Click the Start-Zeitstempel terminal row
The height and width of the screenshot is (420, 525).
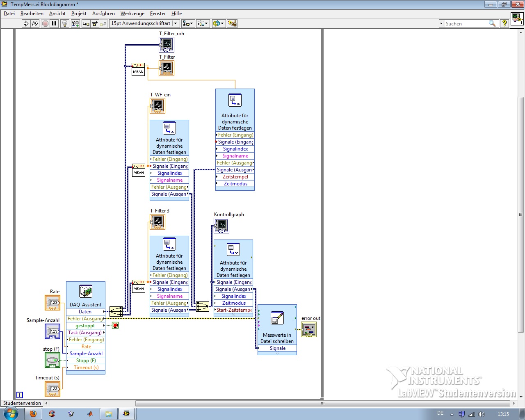pyautogui.click(x=233, y=310)
